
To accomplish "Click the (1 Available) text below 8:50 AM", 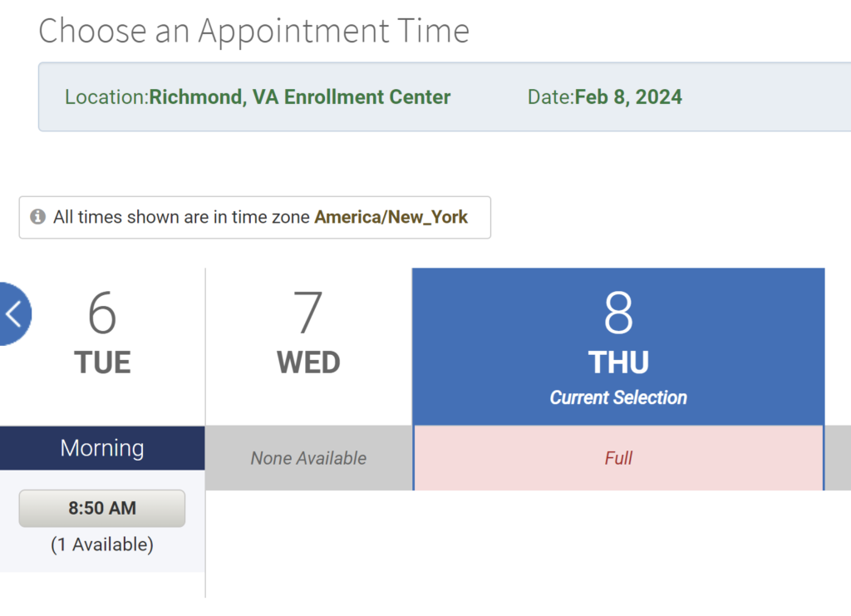I will (x=102, y=545).
